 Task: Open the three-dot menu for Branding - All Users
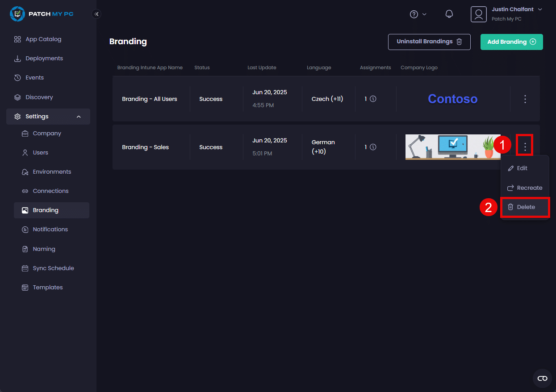[x=525, y=99]
